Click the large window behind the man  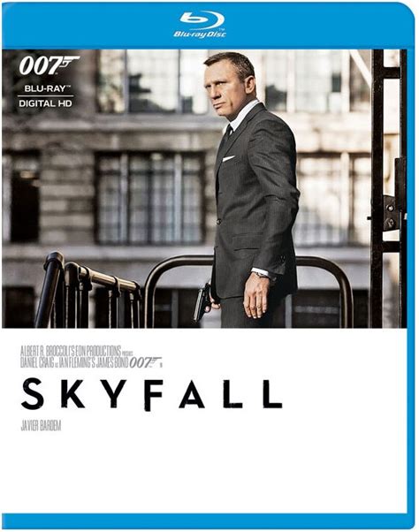(149, 198)
